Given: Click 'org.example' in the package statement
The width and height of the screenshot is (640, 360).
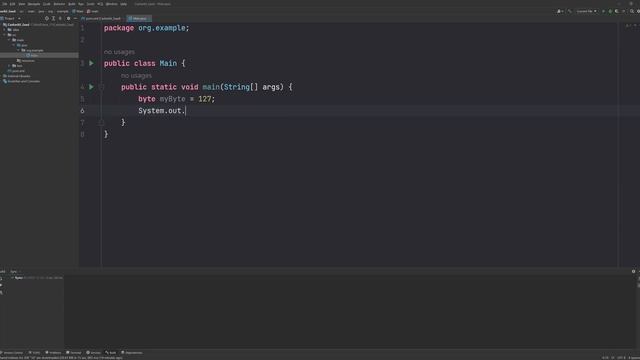Looking at the screenshot, I should [162, 28].
